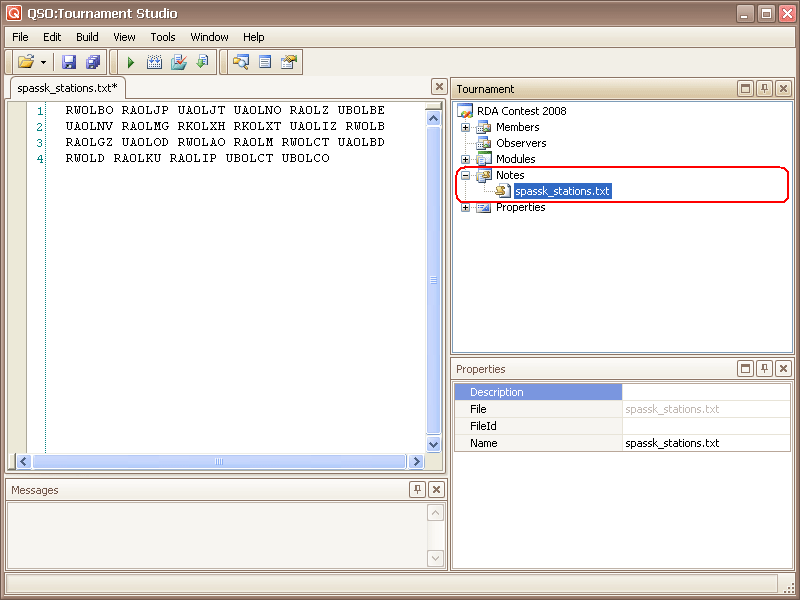Pin the Tournament panel with pushpin icon
This screenshot has height=600, width=800.
pos(765,89)
